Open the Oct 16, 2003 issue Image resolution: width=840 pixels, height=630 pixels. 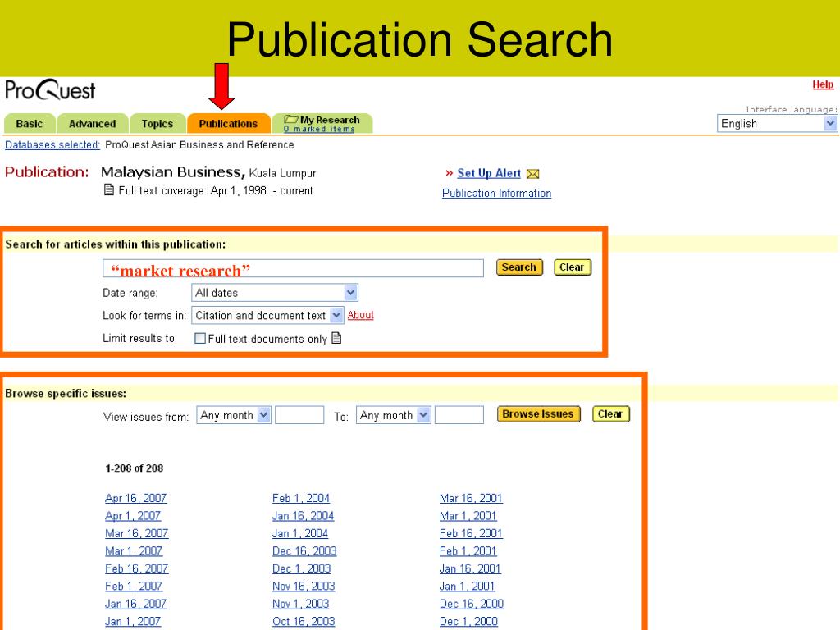click(304, 622)
